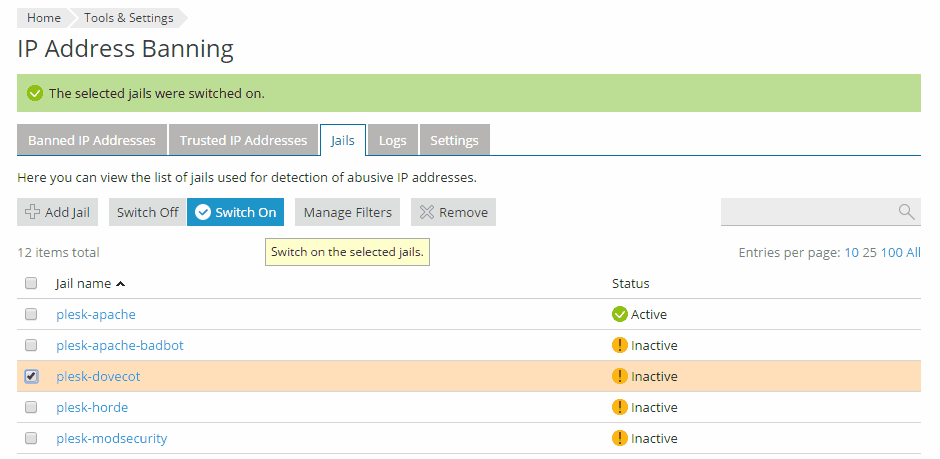Show All entries per page
940x459 pixels.
pos(913,252)
